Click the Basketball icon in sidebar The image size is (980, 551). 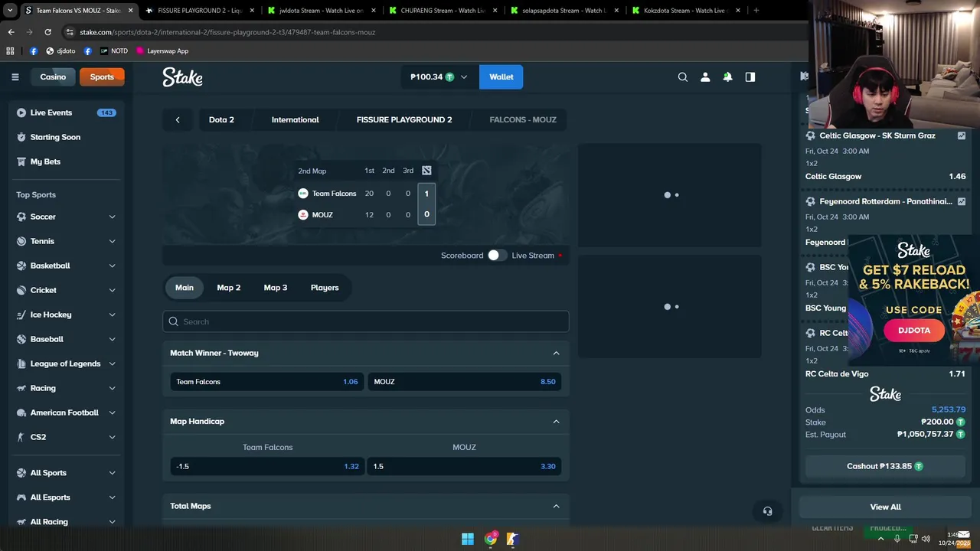[x=21, y=266]
